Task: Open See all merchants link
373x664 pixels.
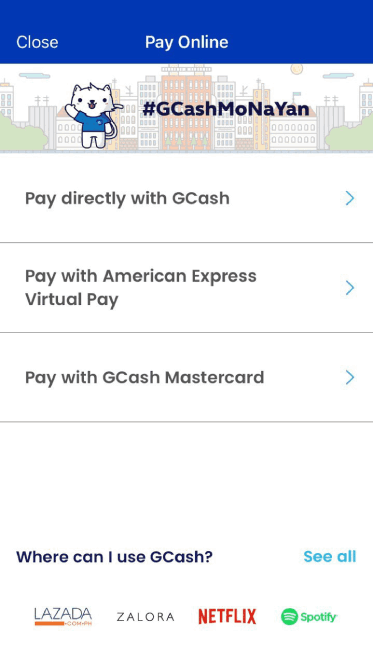Action: [x=330, y=556]
